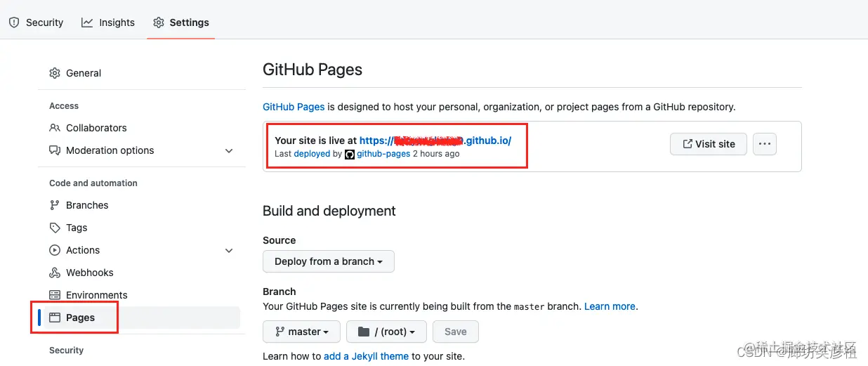Click the people icon beside Collaborators
The image size is (868, 366).
coord(55,128)
